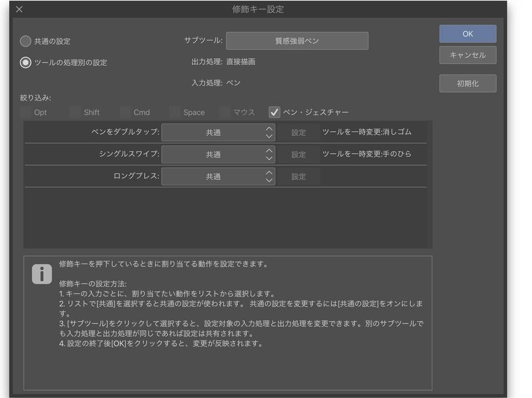Open the 質感強弱ペン subtool selector
This screenshot has height=398, width=532.
(x=297, y=40)
